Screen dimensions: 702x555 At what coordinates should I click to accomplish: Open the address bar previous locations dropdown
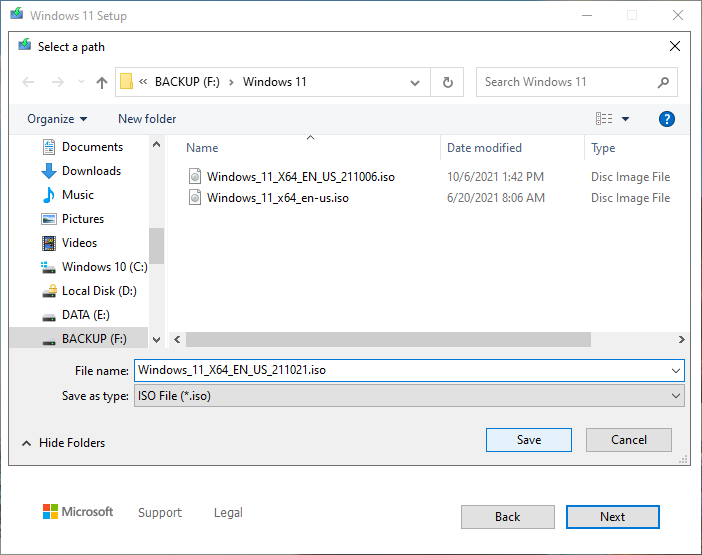[415, 82]
